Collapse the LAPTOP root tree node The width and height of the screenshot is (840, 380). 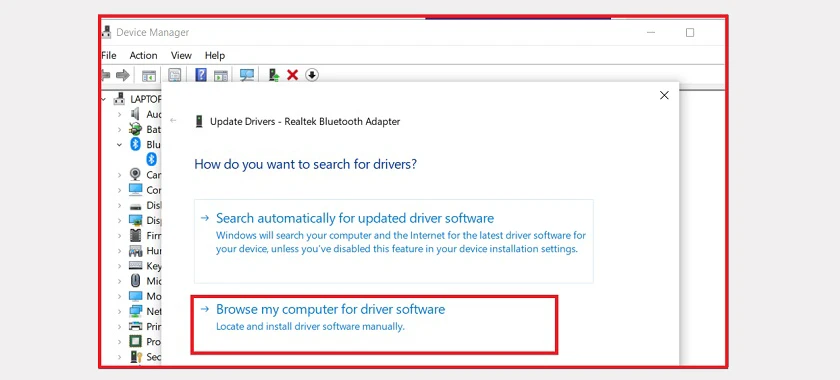coord(103,99)
